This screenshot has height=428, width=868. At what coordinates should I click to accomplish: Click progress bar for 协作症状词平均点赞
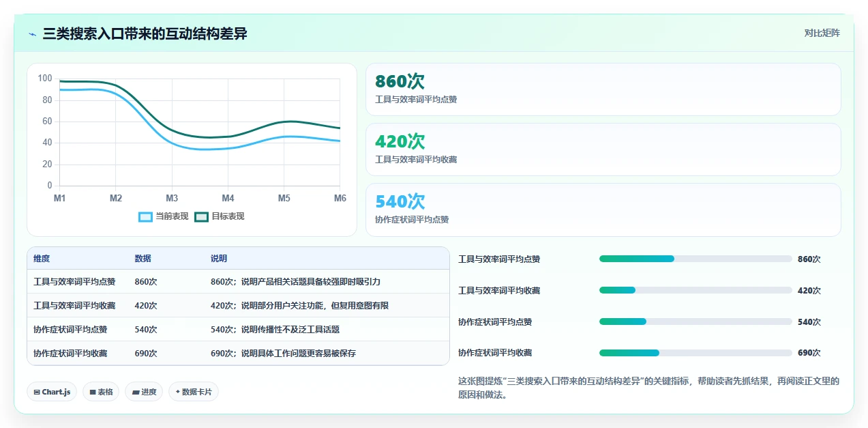pyautogui.click(x=695, y=322)
